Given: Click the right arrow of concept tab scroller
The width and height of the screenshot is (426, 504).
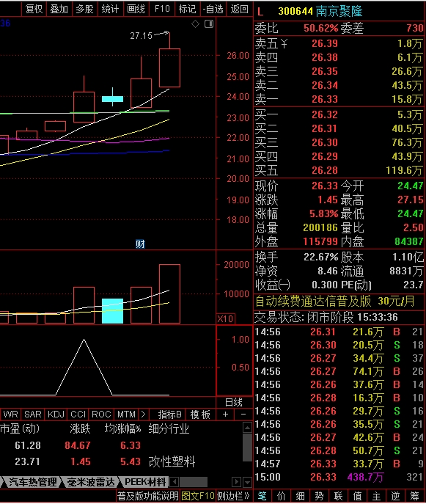Looking at the screenshot, I should [x=236, y=482].
